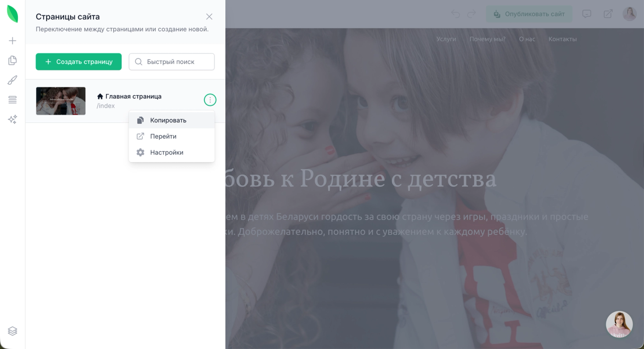This screenshot has width=644, height=349.
Task: Click the undo arrow icon
Action: click(x=456, y=14)
